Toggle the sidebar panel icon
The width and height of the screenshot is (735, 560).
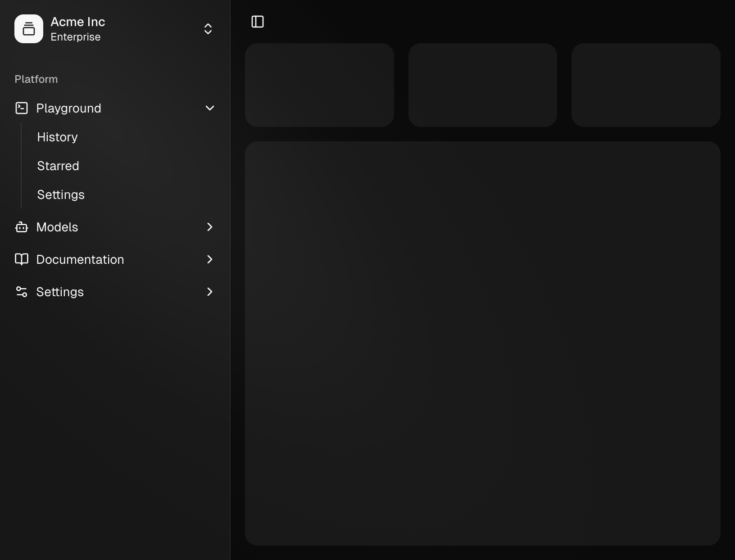point(257,21)
